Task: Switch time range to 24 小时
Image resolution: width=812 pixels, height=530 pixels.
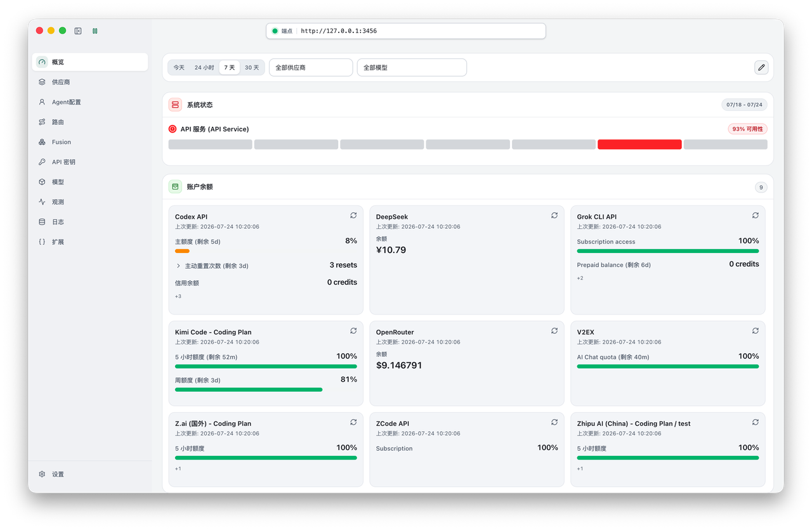Action: coord(204,67)
